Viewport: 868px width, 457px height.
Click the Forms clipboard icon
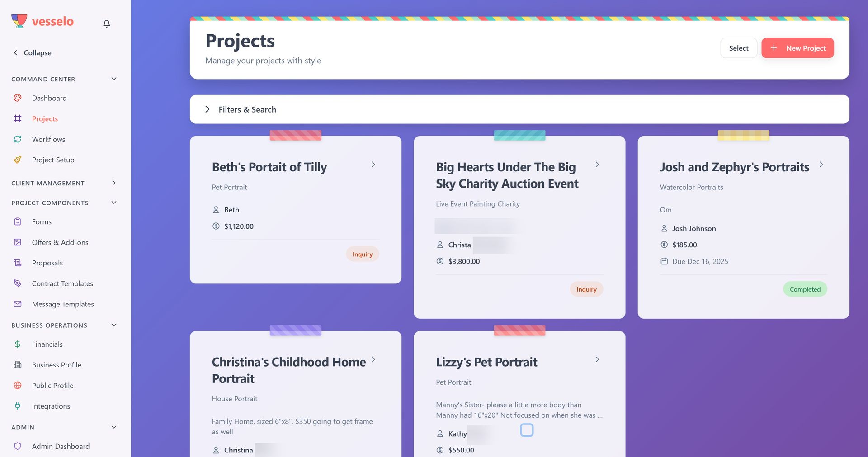point(18,222)
